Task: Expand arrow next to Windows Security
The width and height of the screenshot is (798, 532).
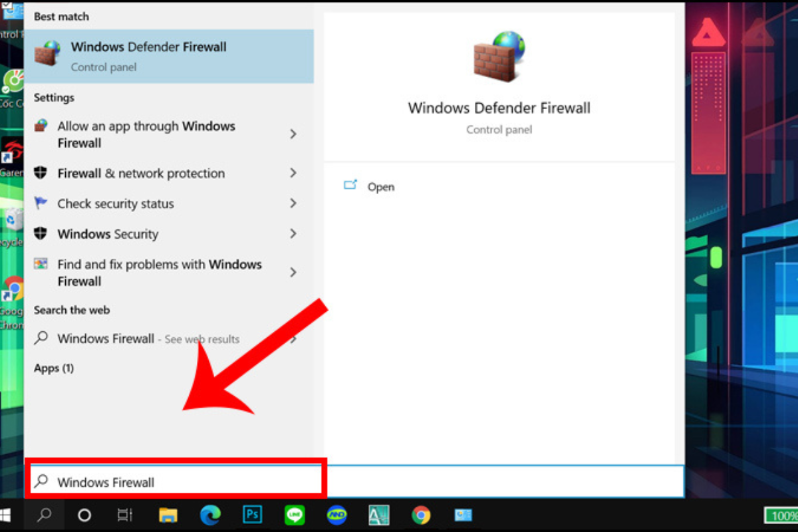Action: coord(293,234)
